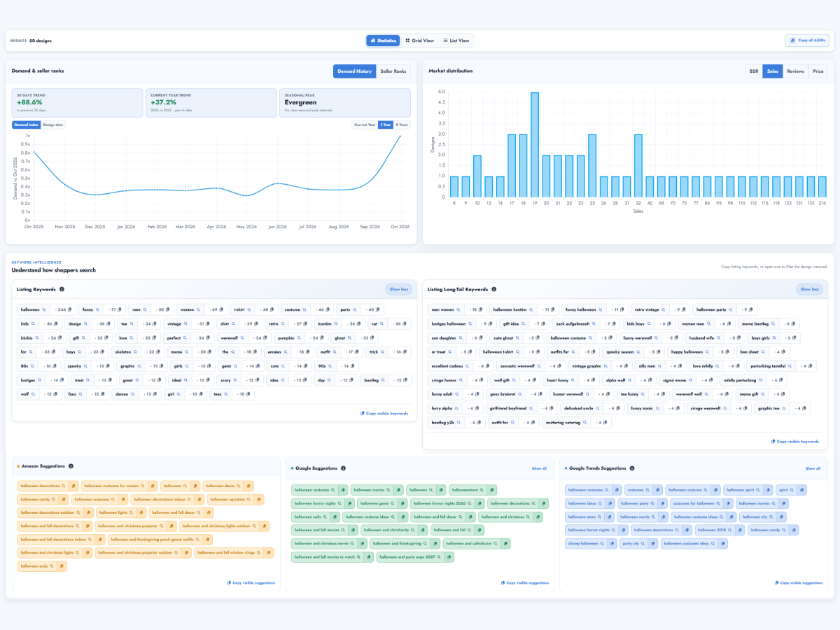Open the info icon beside Listing Keywords heading
Viewport: 840px width, 630px height.
62,289
